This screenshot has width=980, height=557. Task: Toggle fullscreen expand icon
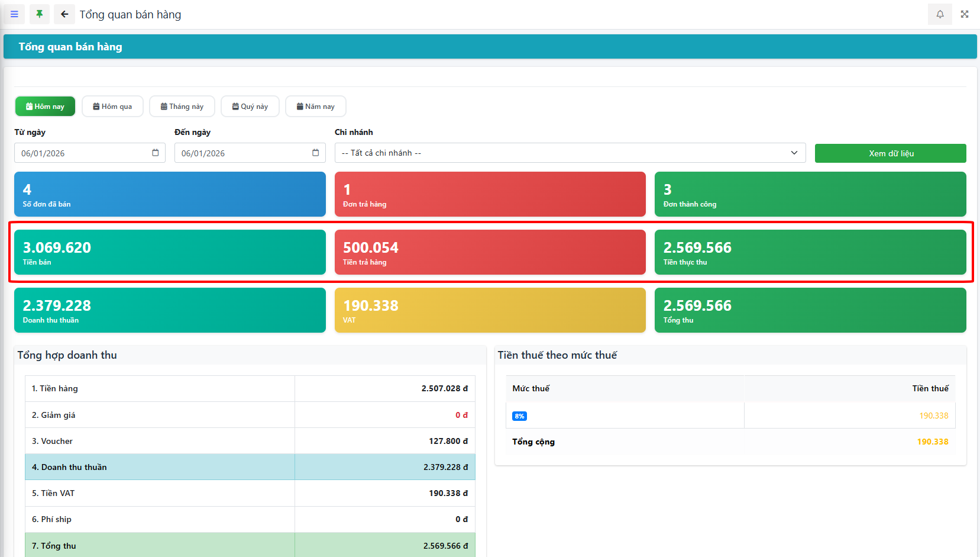coord(965,14)
